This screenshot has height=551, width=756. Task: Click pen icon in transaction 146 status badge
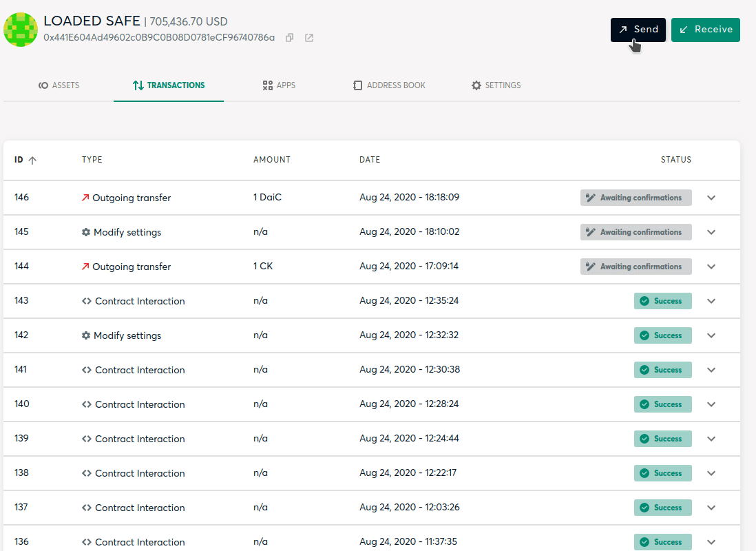(x=590, y=198)
